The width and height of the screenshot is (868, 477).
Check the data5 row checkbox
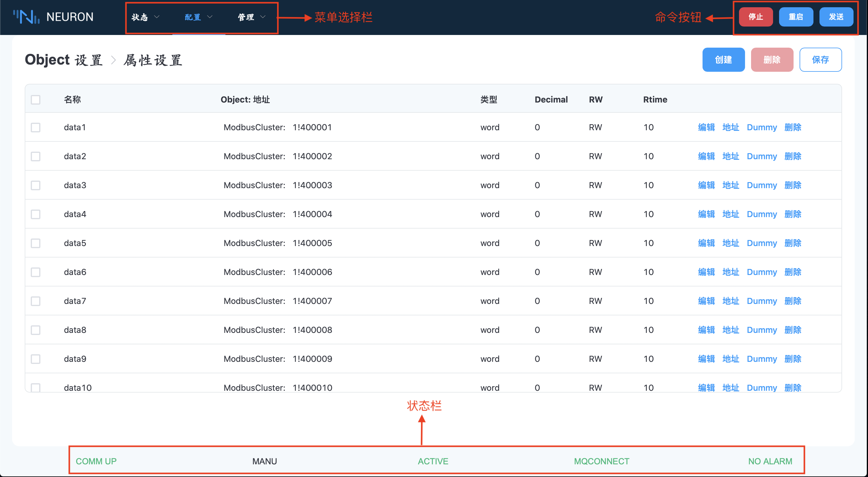point(35,243)
